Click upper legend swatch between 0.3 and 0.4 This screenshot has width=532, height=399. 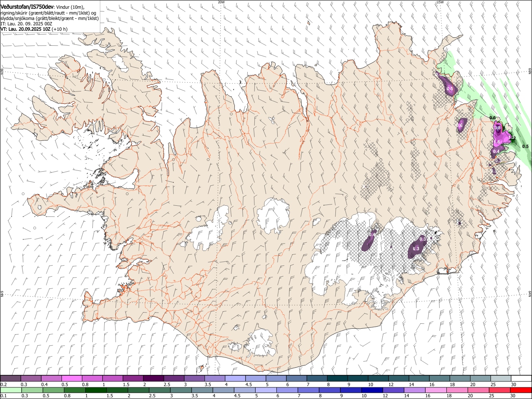click(x=31, y=379)
